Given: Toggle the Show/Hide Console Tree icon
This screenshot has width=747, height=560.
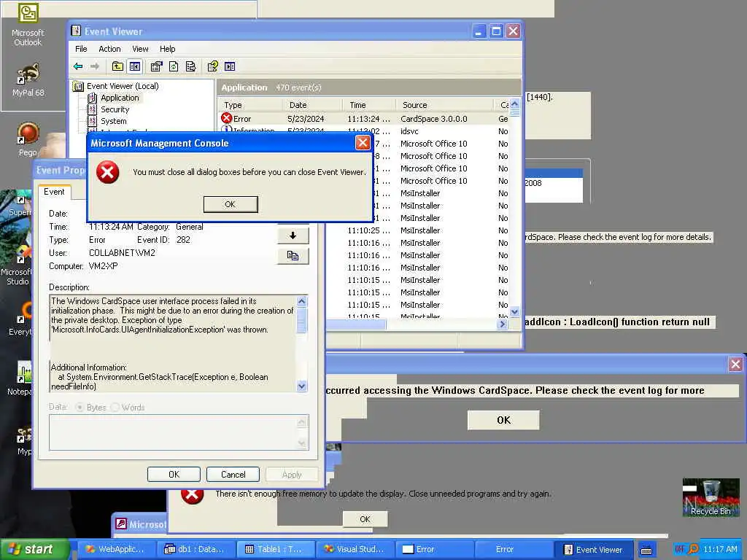Looking at the screenshot, I should (x=135, y=66).
